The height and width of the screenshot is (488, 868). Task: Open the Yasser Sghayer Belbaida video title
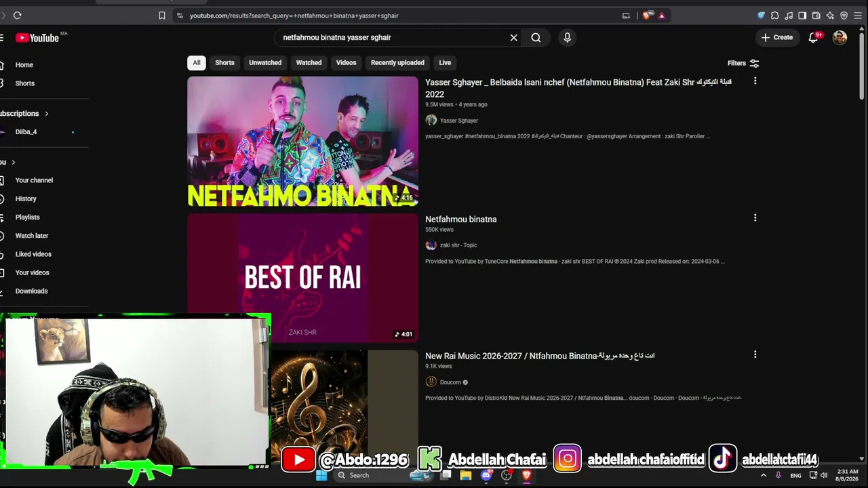point(578,88)
